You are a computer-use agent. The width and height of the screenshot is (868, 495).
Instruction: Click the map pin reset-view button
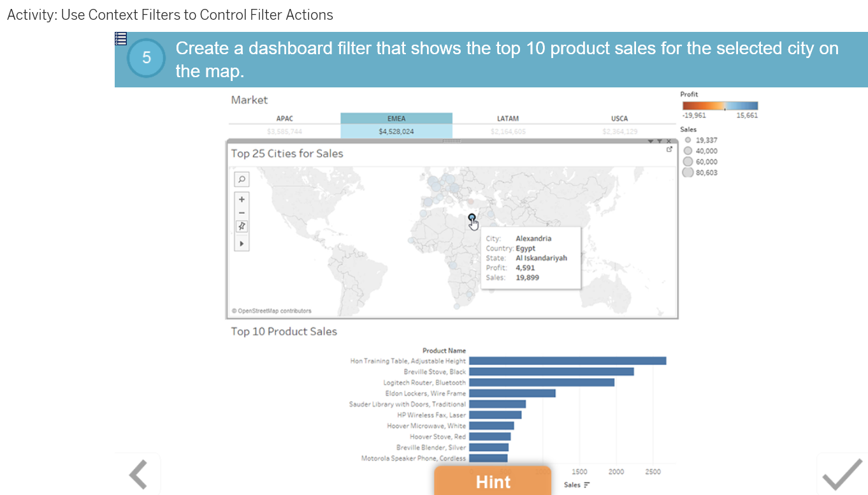242,226
